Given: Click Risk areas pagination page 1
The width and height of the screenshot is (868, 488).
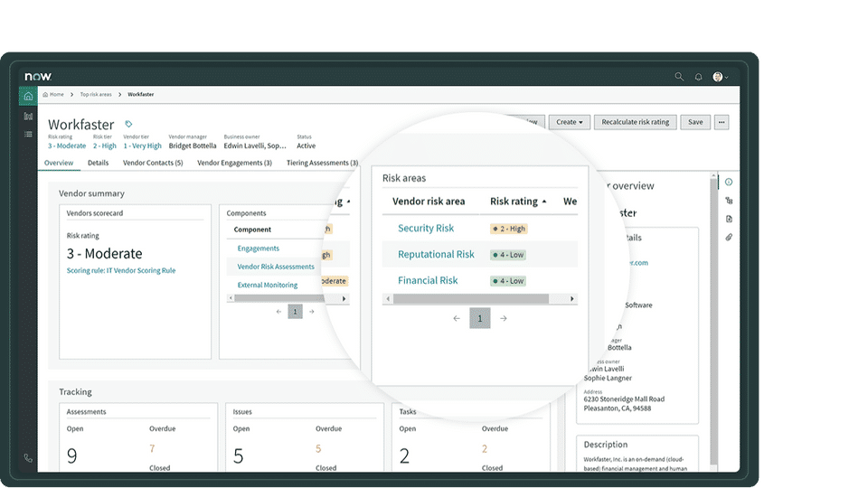Looking at the screenshot, I should click(x=480, y=318).
